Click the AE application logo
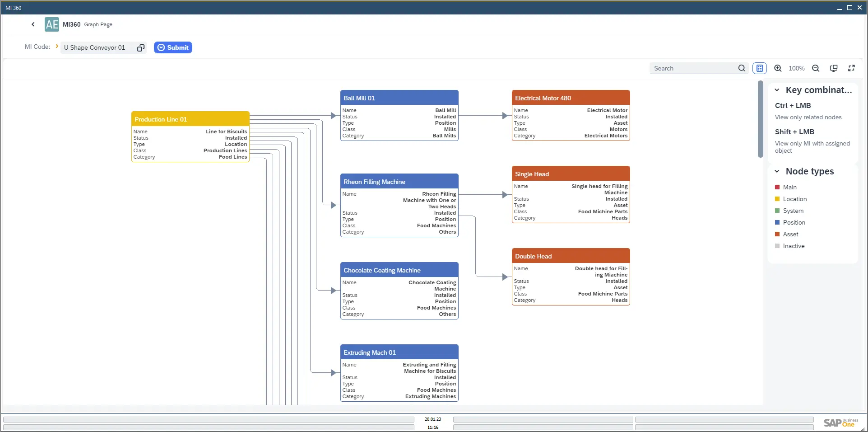Image resolution: width=868 pixels, height=432 pixels. click(x=52, y=24)
